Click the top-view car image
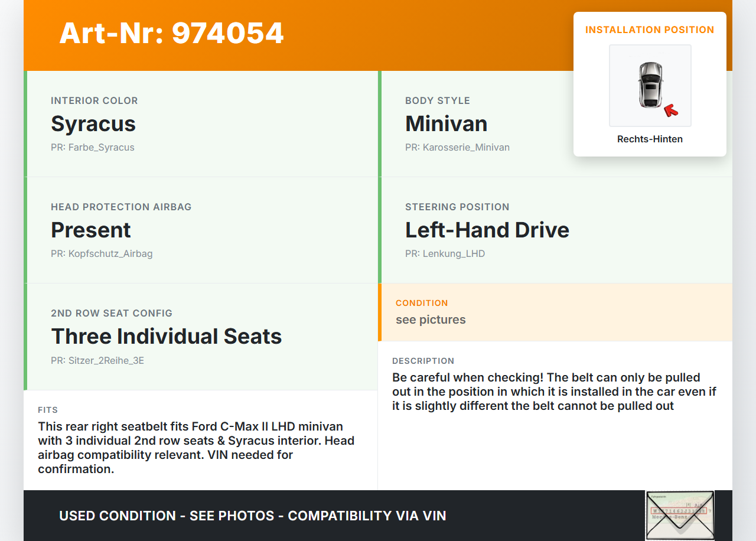The height and width of the screenshot is (541, 756). click(650, 85)
